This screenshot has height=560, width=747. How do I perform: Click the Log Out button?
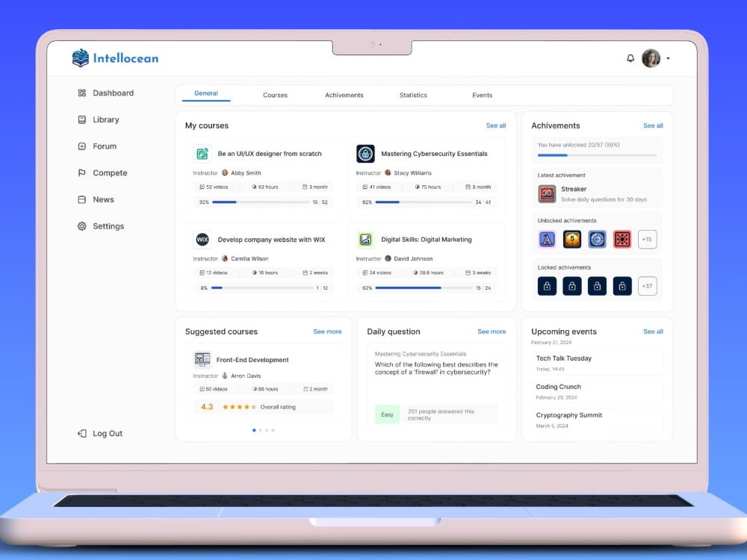click(100, 433)
